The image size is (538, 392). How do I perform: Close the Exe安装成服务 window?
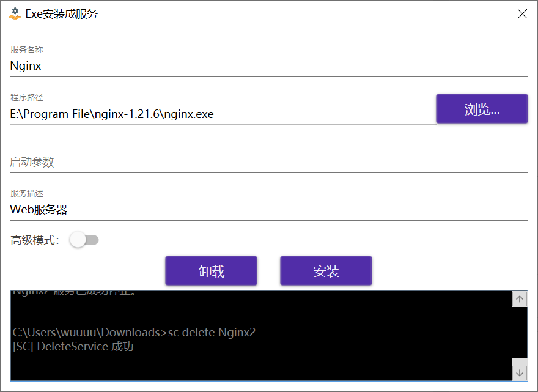pyautogui.click(x=522, y=13)
